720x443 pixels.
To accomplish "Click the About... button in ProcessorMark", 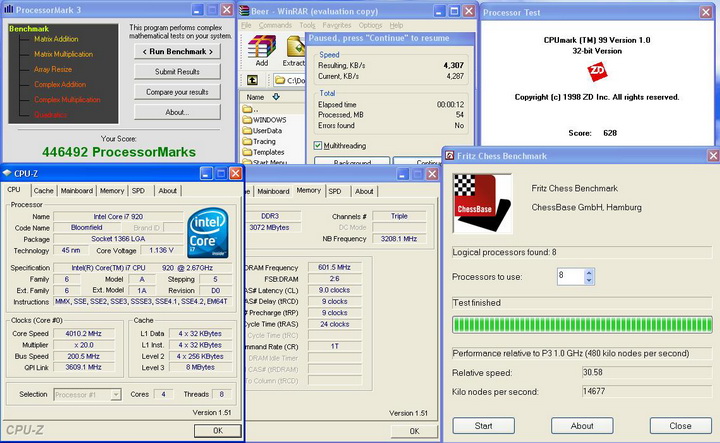I will coord(177,112).
